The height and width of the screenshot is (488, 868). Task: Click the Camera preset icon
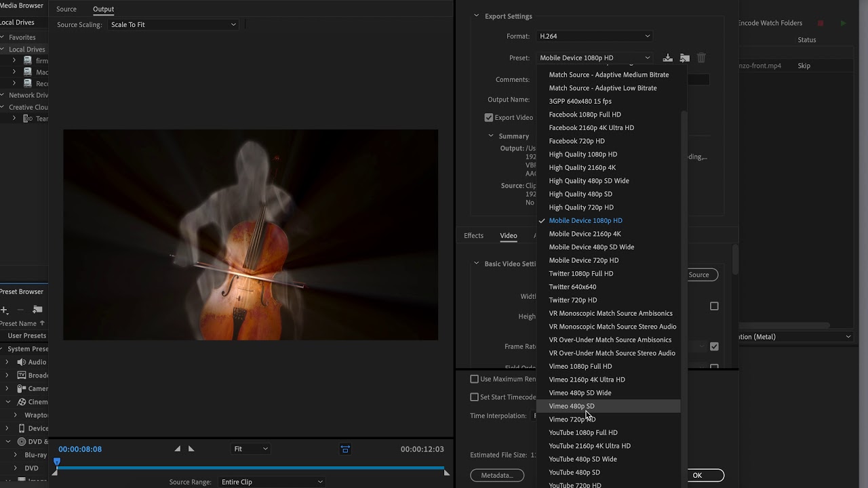point(22,388)
